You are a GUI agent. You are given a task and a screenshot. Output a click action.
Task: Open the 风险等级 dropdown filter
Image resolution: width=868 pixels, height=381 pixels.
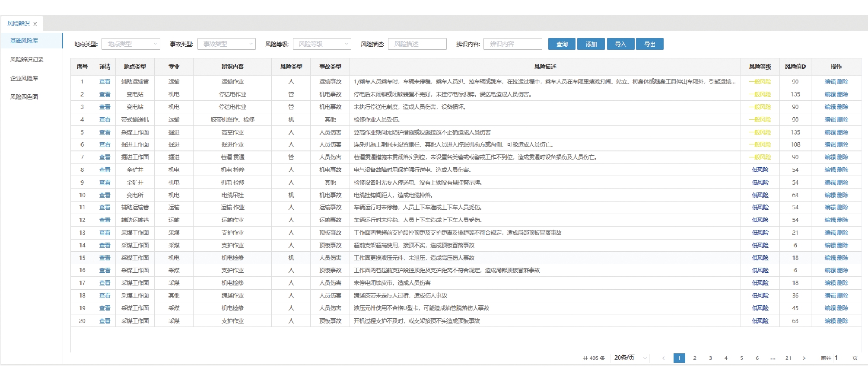[x=321, y=44]
